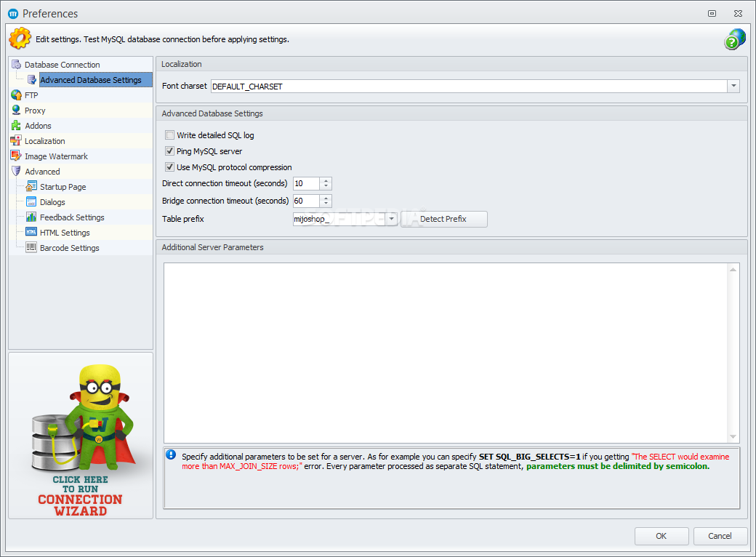Close the Preferences window

738,14
